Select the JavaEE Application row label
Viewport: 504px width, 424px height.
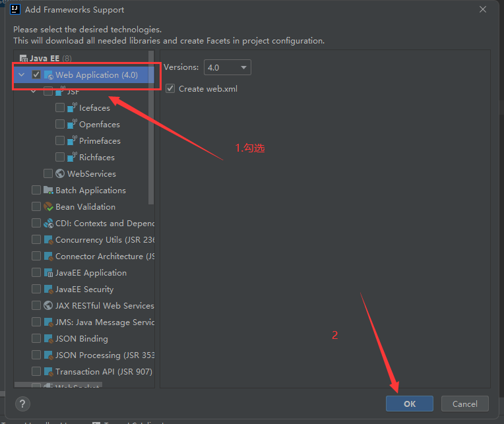(91, 273)
